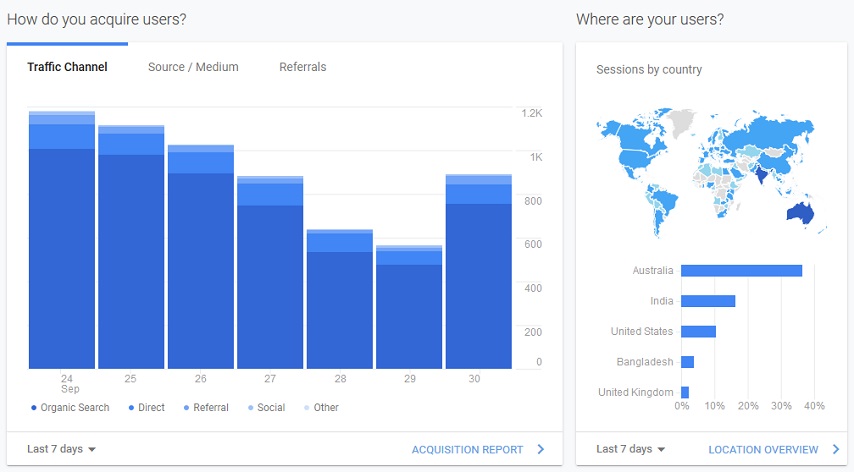Switch to the Referrals tab
The width and height of the screenshot is (854, 472).
point(303,67)
